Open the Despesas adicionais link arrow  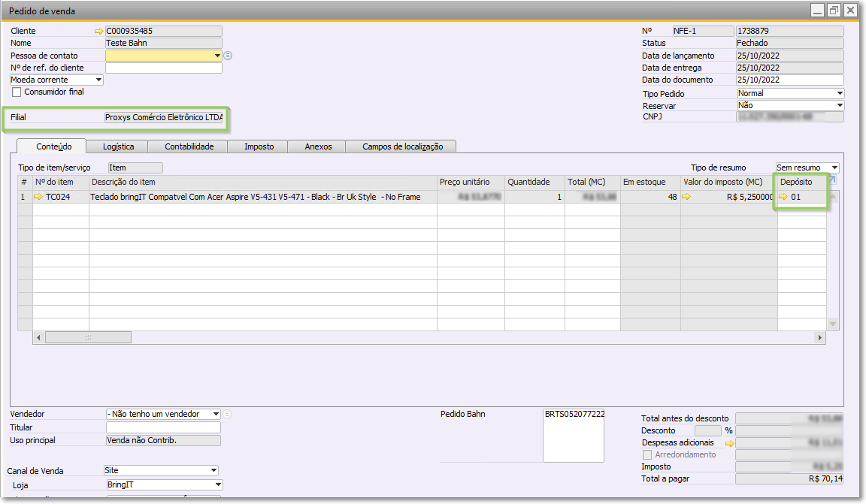(x=730, y=443)
